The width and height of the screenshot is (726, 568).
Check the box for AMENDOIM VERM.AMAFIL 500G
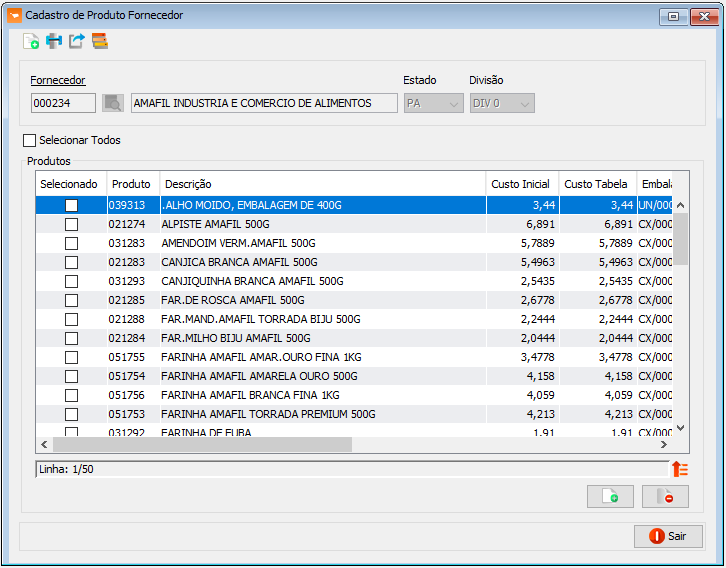tap(71, 243)
